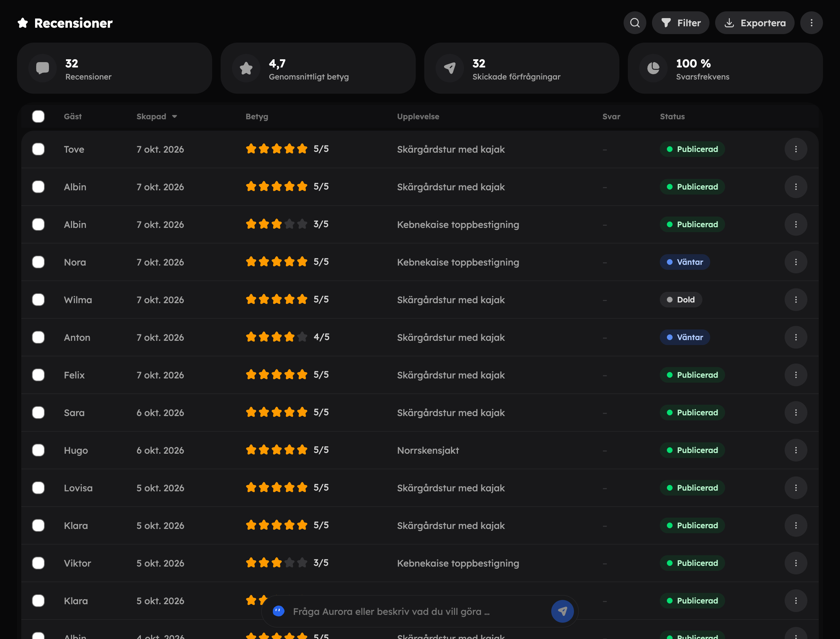Screen dimensions: 840x639
Task: Select the checkbox for Wilma's row
Action: 38,300
